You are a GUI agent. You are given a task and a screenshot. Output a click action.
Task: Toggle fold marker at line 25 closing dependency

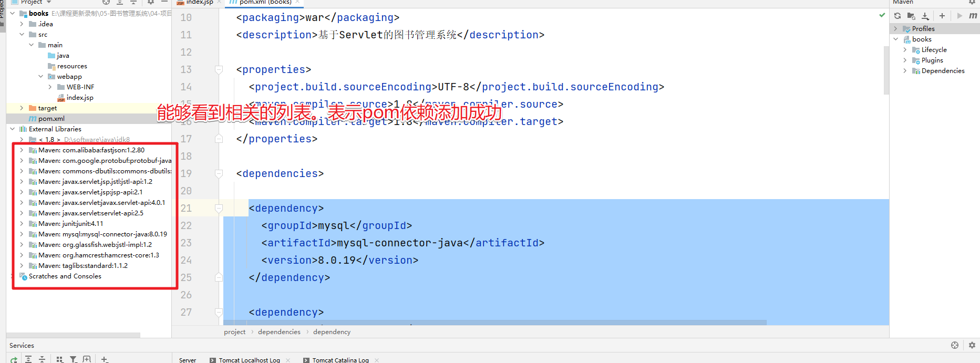[219, 277]
